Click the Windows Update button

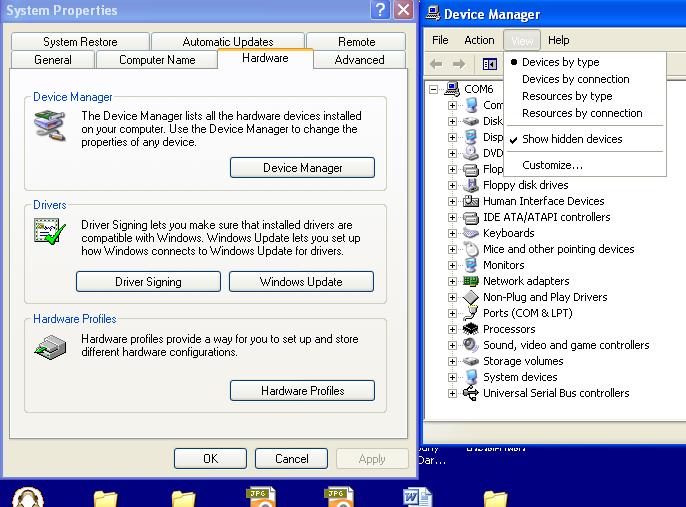pyautogui.click(x=301, y=281)
